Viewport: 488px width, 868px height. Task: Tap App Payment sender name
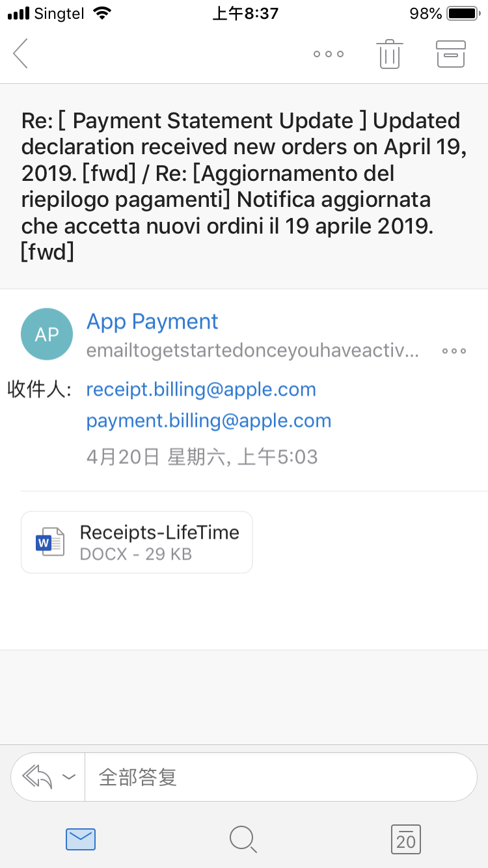[x=152, y=321]
